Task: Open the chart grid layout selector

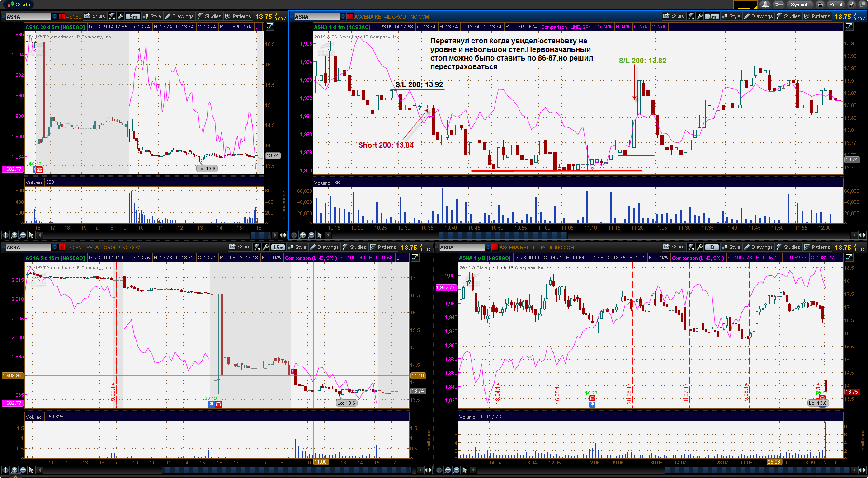Action: [x=744, y=5]
